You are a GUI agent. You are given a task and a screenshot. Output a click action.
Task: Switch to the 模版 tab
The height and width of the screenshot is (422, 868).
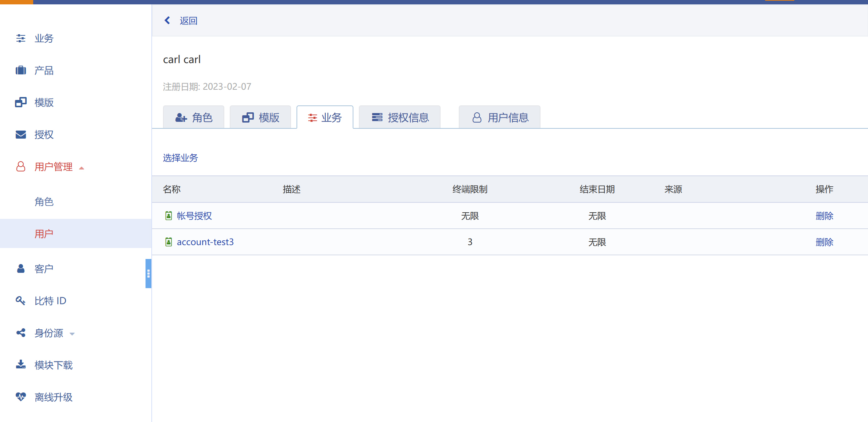tap(260, 117)
